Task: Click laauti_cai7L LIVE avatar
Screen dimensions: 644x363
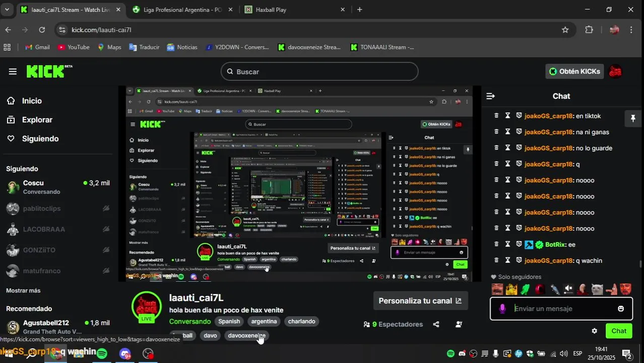Action: click(x=147, y=307)
